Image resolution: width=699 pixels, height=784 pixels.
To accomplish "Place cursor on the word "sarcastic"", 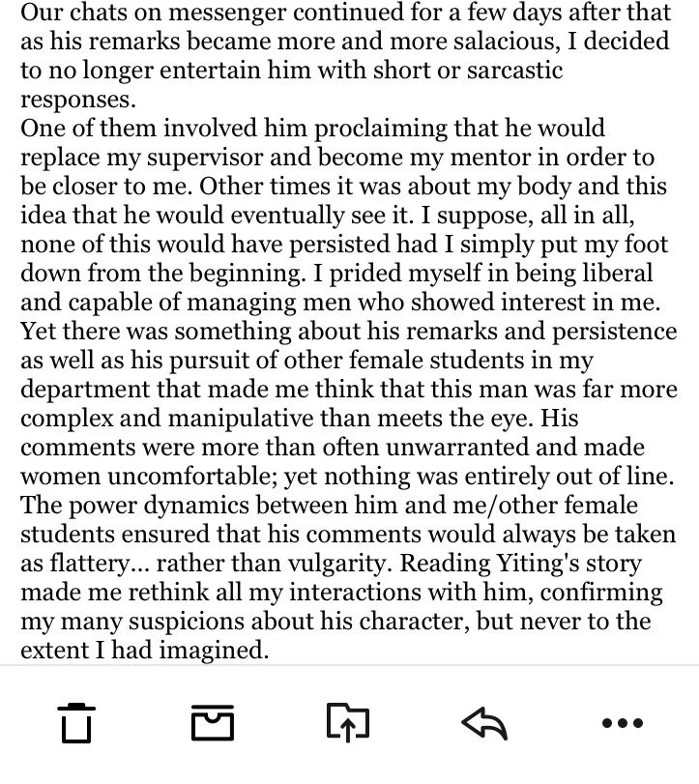I will pyautogui.click(x=515, y=70).
